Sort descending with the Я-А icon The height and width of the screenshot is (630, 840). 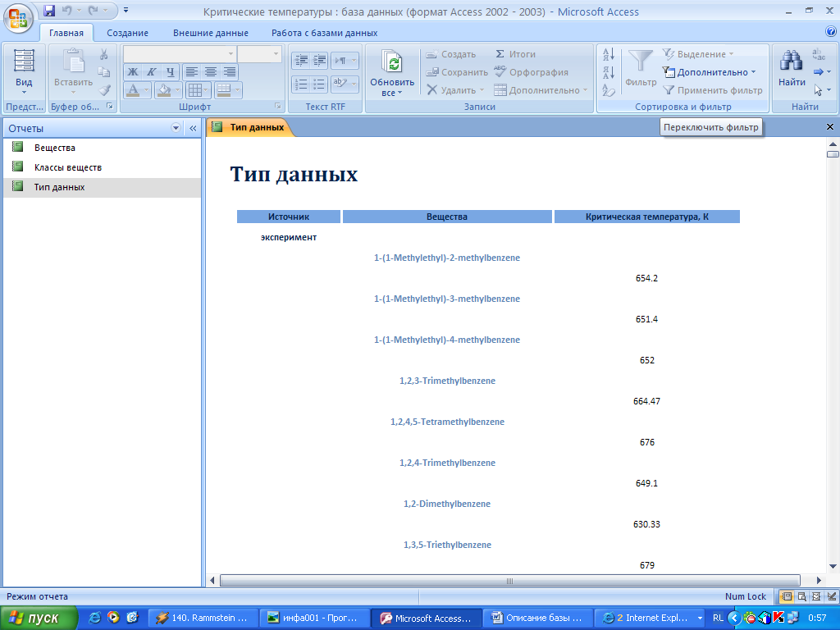(x=609, y=72)
